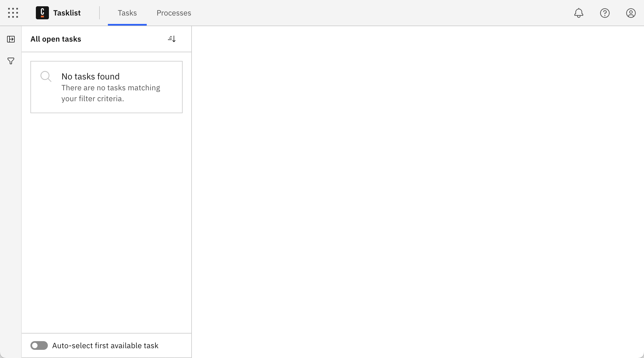Click the No tasks found message card
Image resolution: width=644 pixels, height=358 pixels.
click(x=106, y=87)
